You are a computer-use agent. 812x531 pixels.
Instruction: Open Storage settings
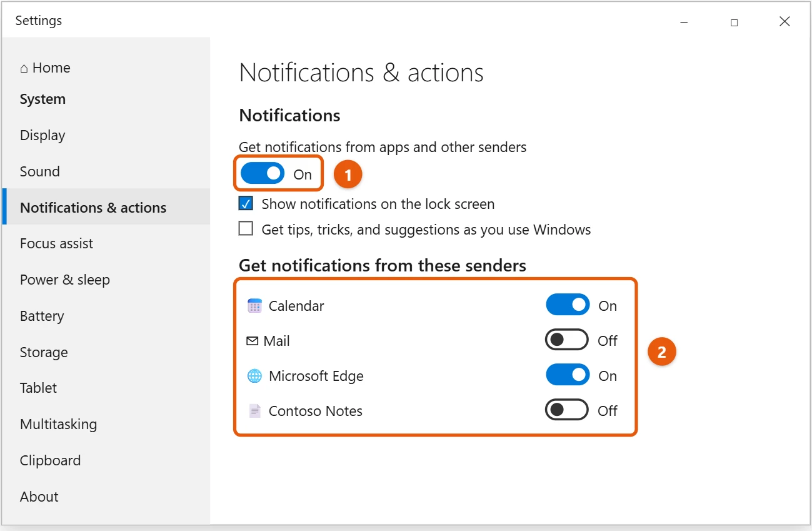44,352
